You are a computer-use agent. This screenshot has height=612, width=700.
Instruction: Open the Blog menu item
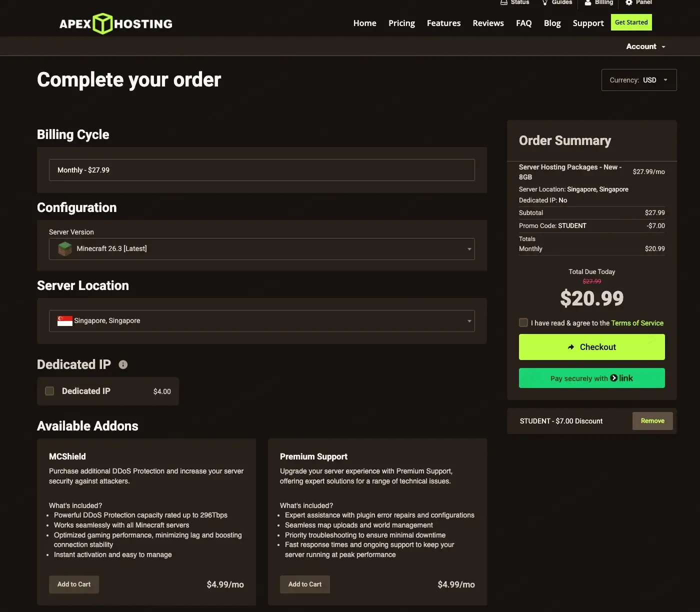(x=552, y=23)
